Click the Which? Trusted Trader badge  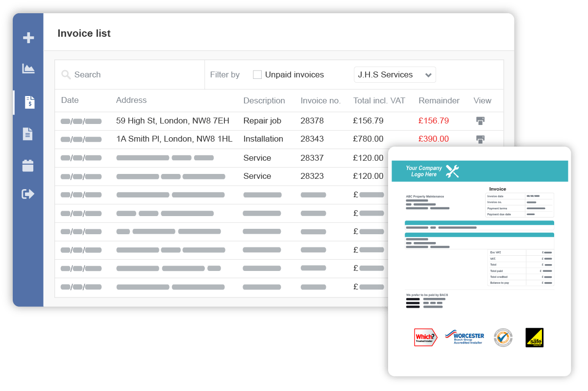click(x=424, y=337)
